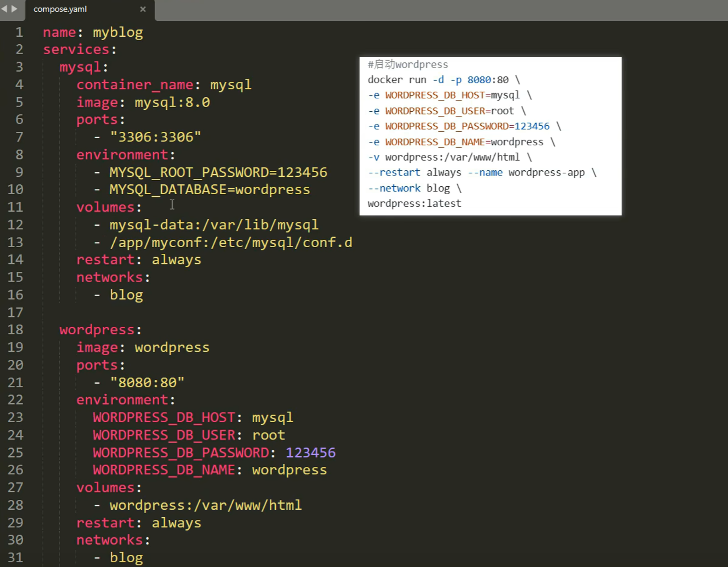728x567 pixels.
Task: Click the "container_name" key
Action: pyautogui.click(x=135, y=85)
